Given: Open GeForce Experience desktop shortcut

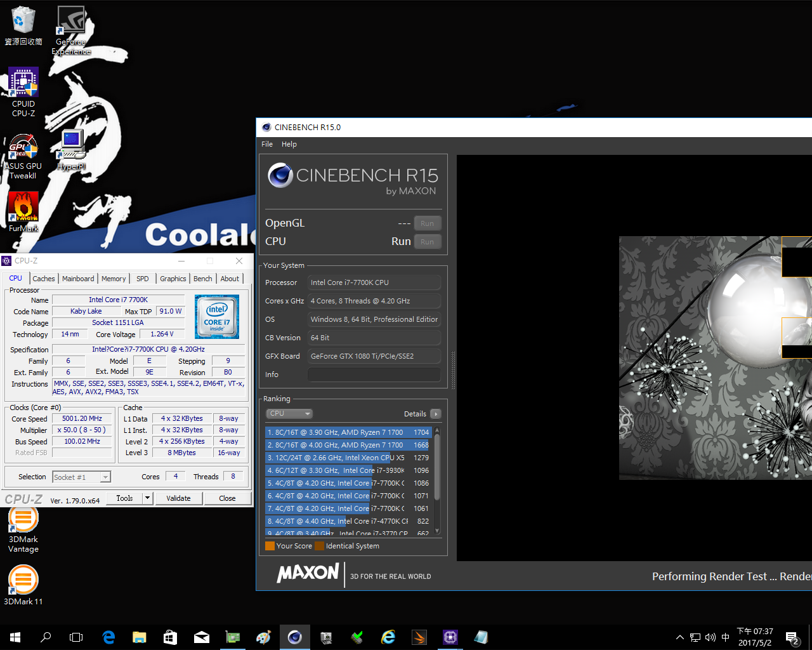Looking at the screenshot, I should click(x=71, y=30).
